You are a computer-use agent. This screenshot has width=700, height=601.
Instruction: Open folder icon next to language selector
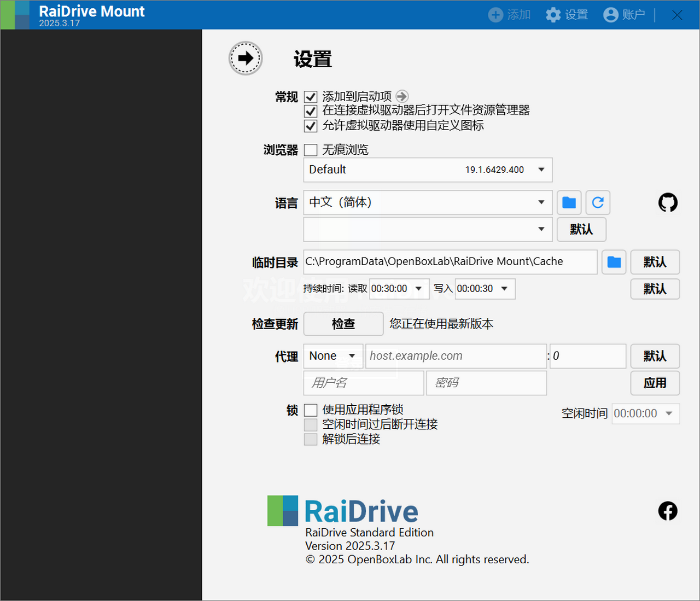tap(569, 202)
